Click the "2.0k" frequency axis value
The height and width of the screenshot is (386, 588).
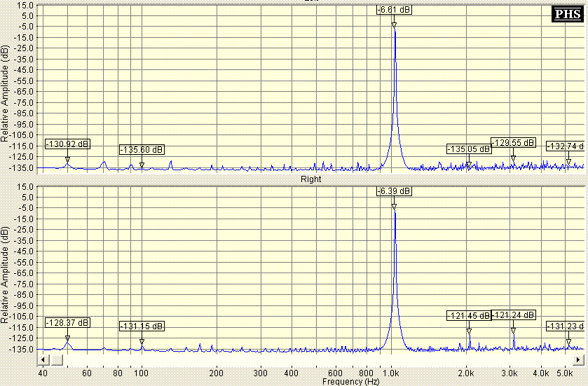pyautogui.click(x=466, y=373)
